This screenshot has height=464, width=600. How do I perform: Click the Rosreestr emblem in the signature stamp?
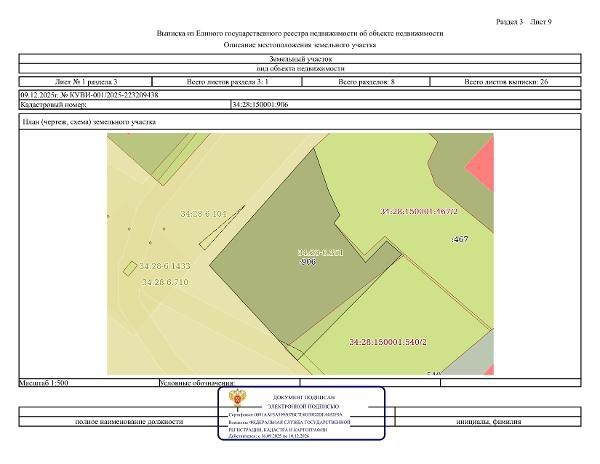237,399
